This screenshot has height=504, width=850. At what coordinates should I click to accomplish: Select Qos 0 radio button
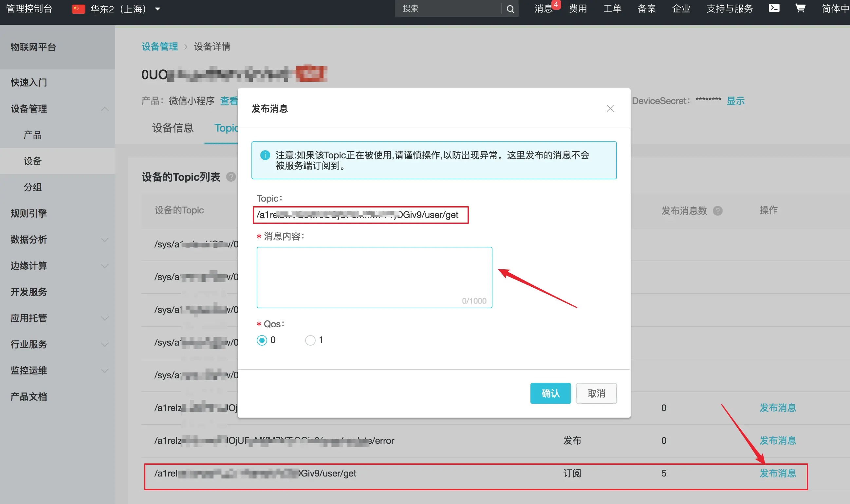262,340
